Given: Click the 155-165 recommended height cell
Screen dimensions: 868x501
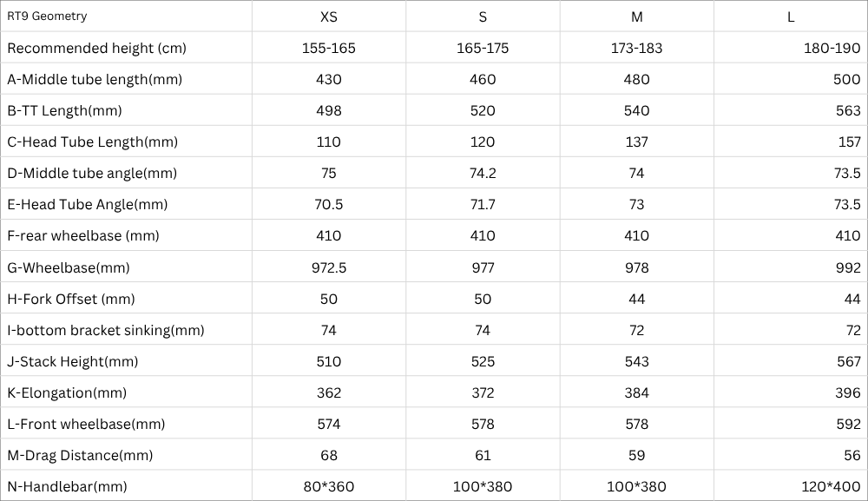Looking at the screenshot, I should coord(329,48).
